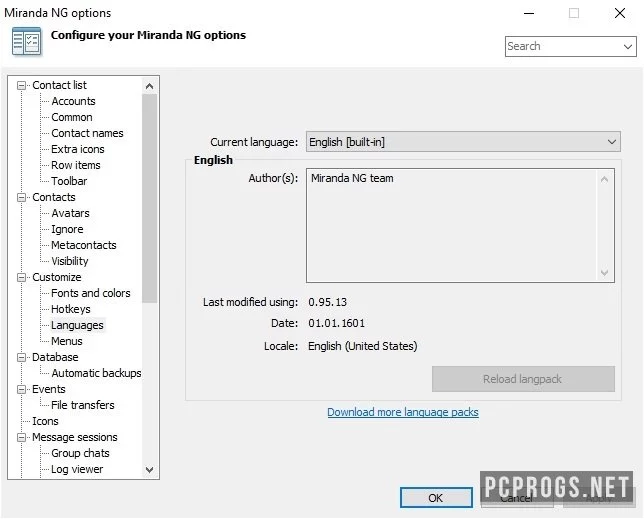Image resolution: width=644 pixels, height=519 pixels.
Task: Collapse the Contacts tree node
Action: click(21, 197)
